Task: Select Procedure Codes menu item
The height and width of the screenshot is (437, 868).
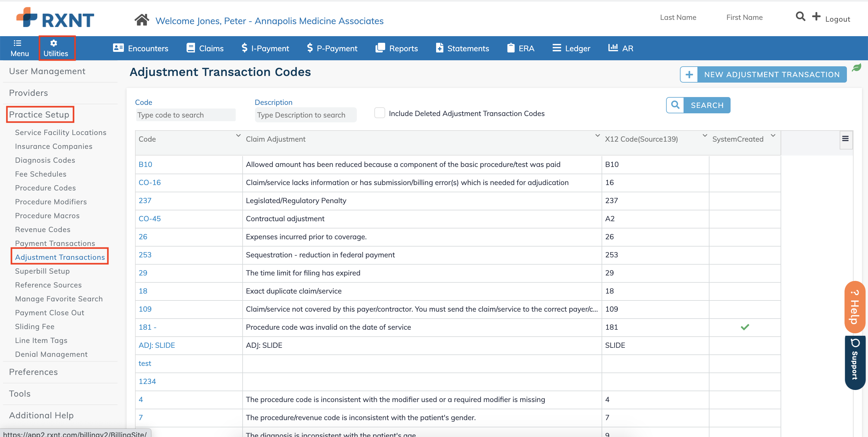Action: (x=46, y=188)
